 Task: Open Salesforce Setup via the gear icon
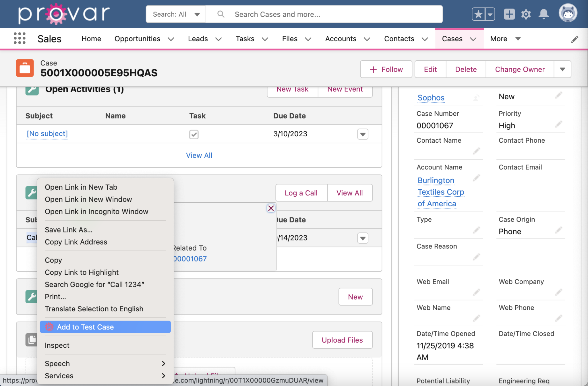pos(526,14)
